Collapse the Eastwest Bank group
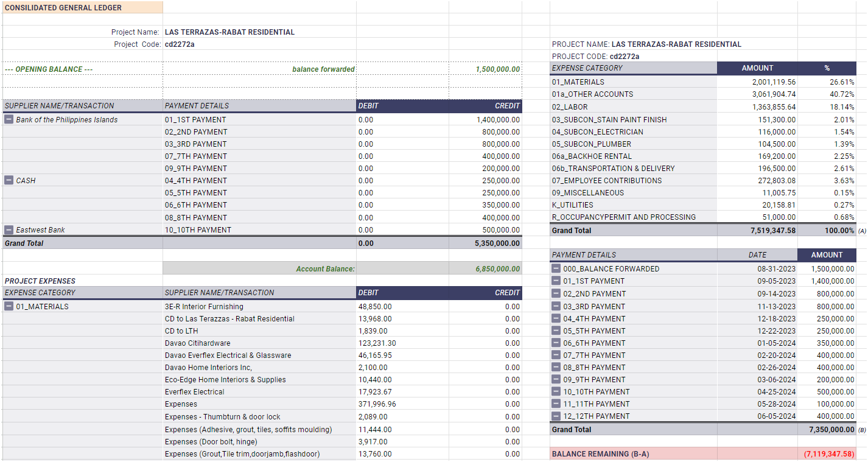The width and height of the screenshot is (868, 462). (x=9, y=230)
